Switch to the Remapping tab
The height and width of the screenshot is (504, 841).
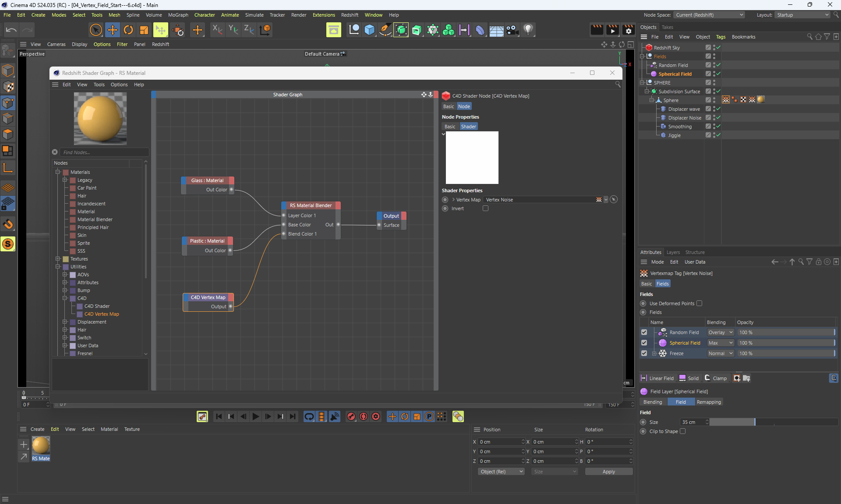[x=708, y=402]
